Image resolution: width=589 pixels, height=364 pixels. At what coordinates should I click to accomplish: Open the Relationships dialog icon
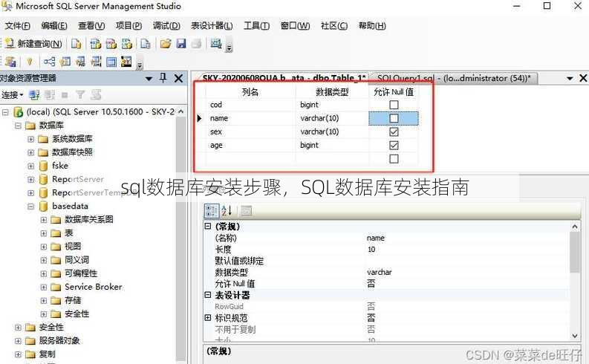(49, 62)
